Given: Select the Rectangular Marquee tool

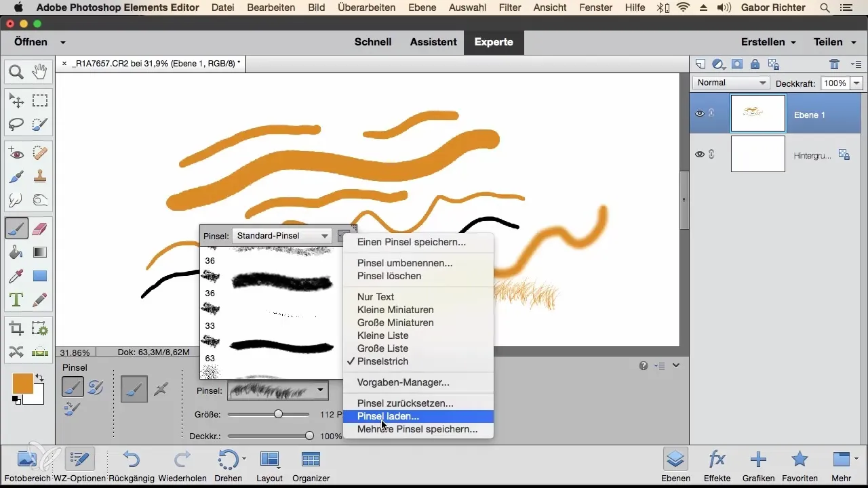Looking at the screenshot, I should (x=39, y=100).
